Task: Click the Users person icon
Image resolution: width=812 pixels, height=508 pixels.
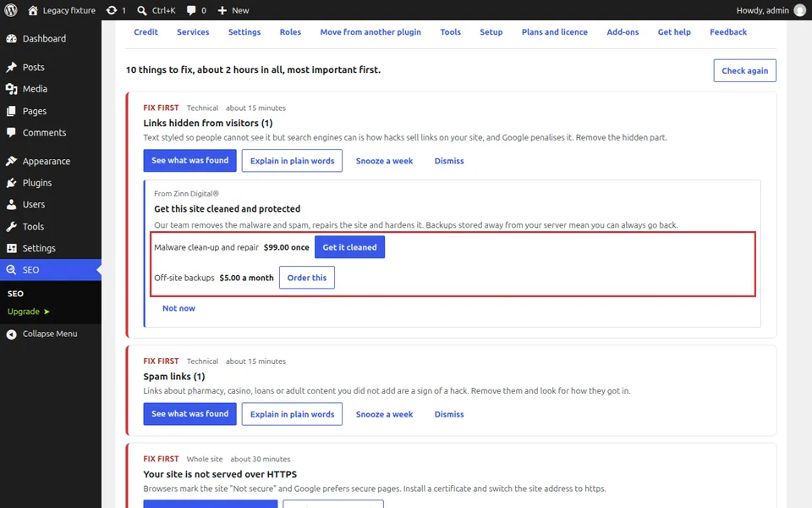Action: coord(11,205)
